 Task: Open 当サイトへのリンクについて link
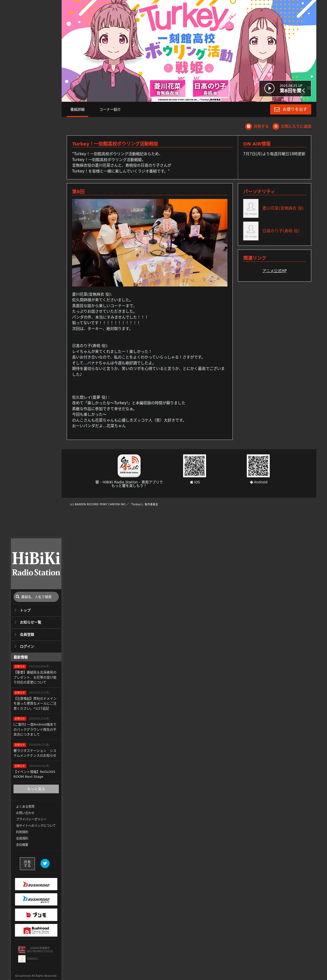[36, 826]
